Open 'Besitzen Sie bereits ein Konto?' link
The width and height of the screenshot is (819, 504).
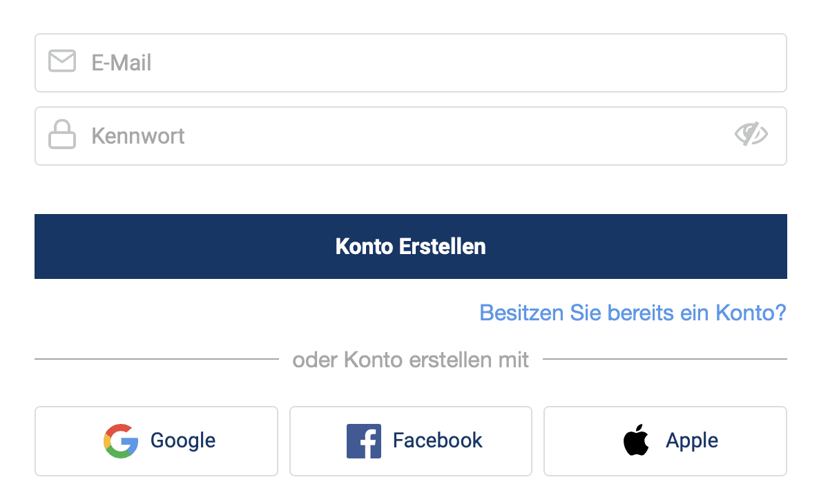tap(632, 313)
